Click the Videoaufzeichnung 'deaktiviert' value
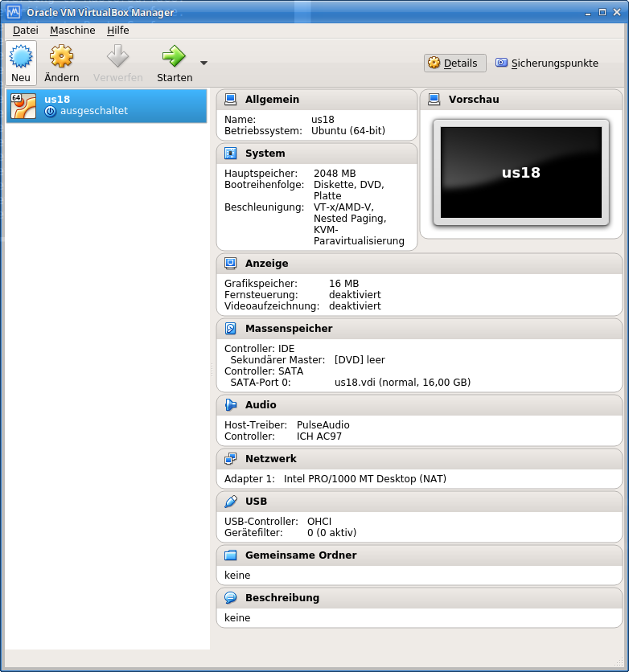Viewport: 629px width, 672px height. point(355,306)
